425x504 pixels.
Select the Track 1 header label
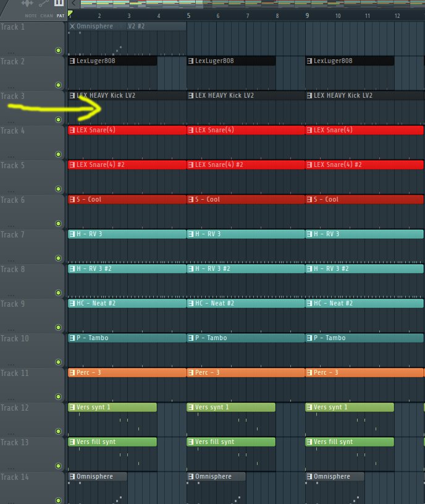12,27
